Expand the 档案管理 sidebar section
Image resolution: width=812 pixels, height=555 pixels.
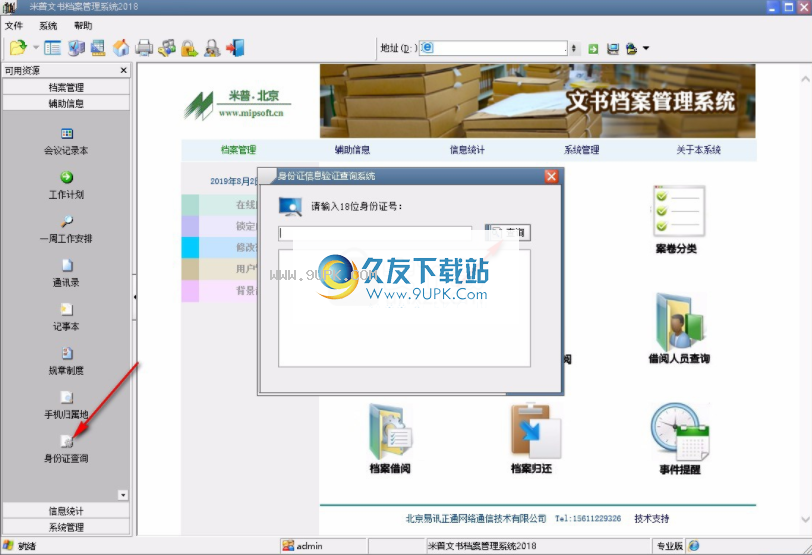tap(66, 87)
